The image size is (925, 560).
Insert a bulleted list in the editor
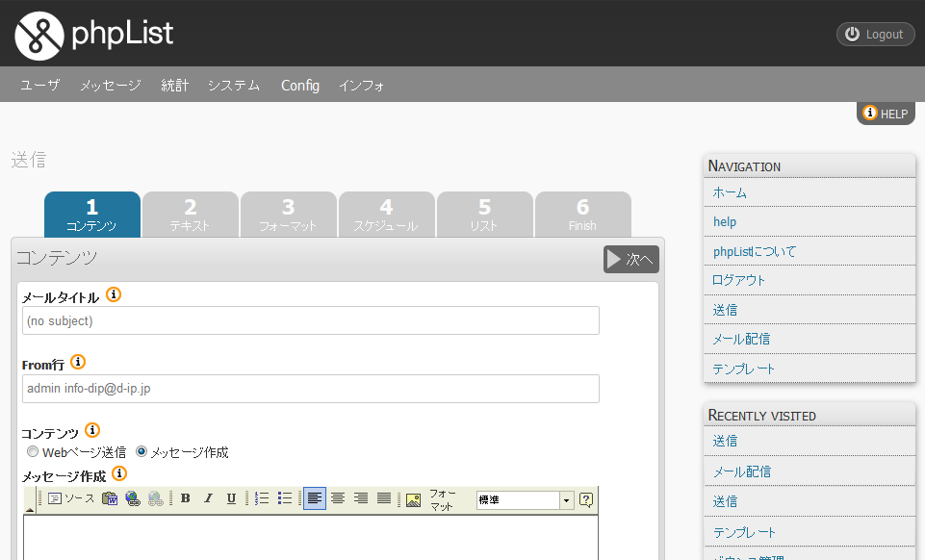click(285, 498)
